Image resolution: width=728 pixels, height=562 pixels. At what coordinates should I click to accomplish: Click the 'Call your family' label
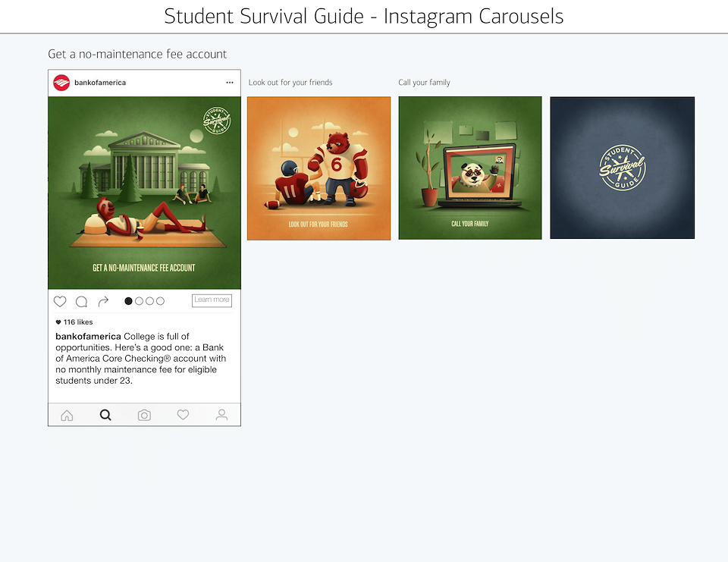tap(425, 82)
